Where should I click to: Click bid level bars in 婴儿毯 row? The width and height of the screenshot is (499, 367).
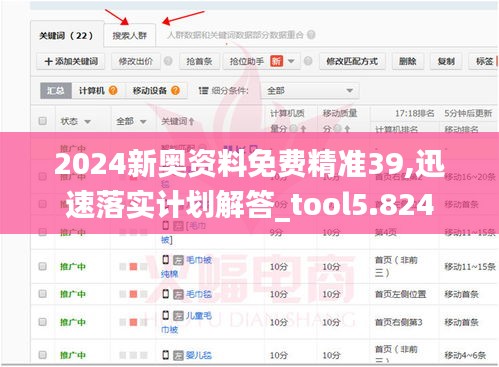pyautogui.click(x=133, y=355)
